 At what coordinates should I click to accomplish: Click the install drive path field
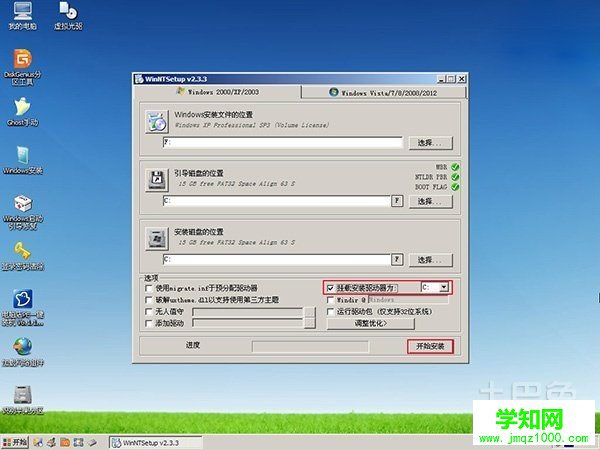click(277, 259)
